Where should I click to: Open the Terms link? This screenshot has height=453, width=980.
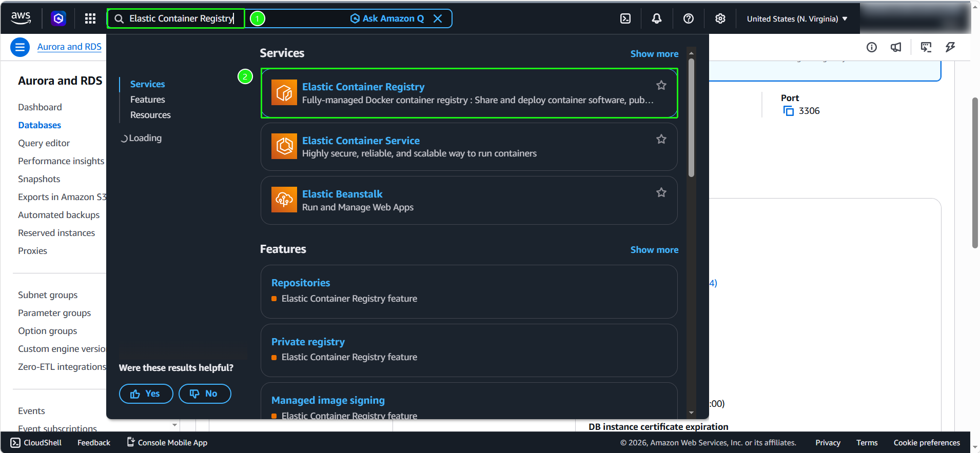pos(867,443)
